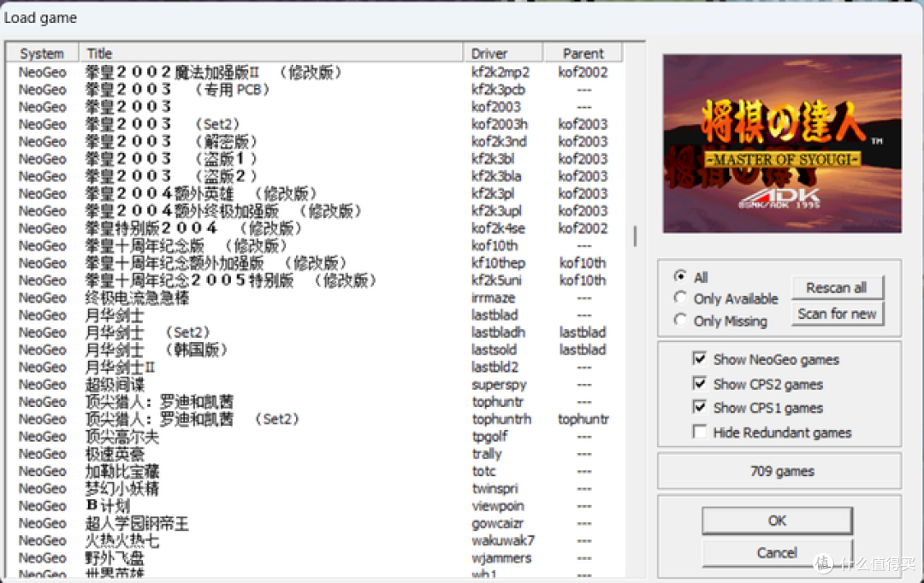Confirm with the OK button
This screenshot has width=924, height=583.
pos(777,521)
